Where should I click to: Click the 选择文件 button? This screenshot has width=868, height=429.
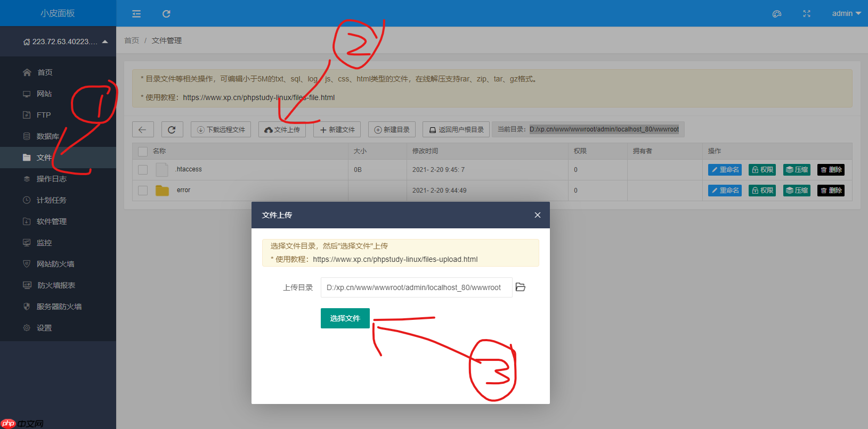coord(345,318)
